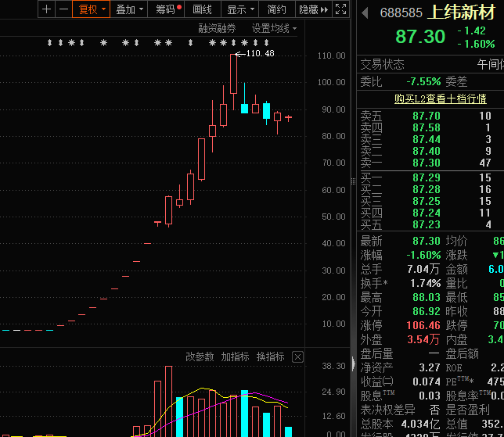504x437 pixels.
Task: Open the 筹码 chip distribution view
Action: (x=166, y=9)
